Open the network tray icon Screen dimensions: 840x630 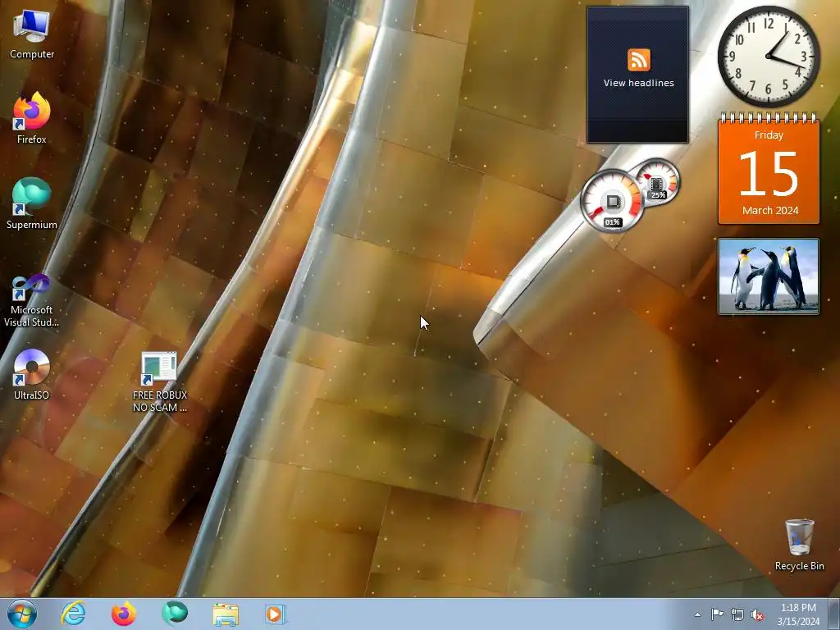(737, 614)
